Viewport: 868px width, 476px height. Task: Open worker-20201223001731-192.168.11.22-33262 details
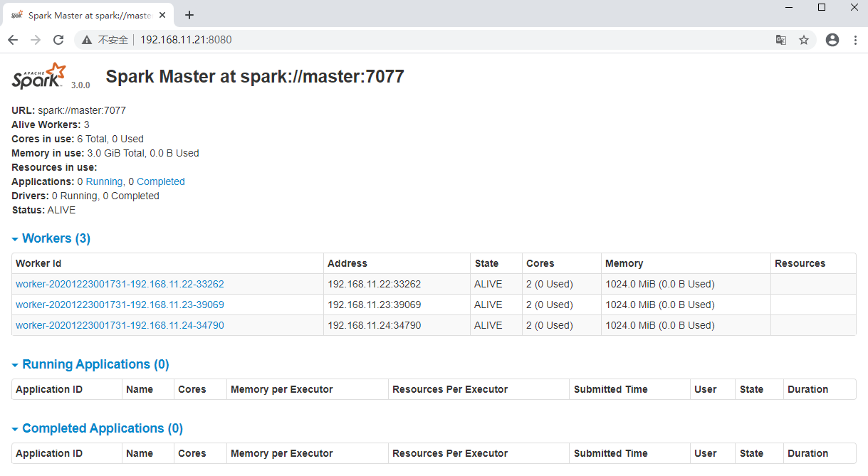tap(119, 284)
